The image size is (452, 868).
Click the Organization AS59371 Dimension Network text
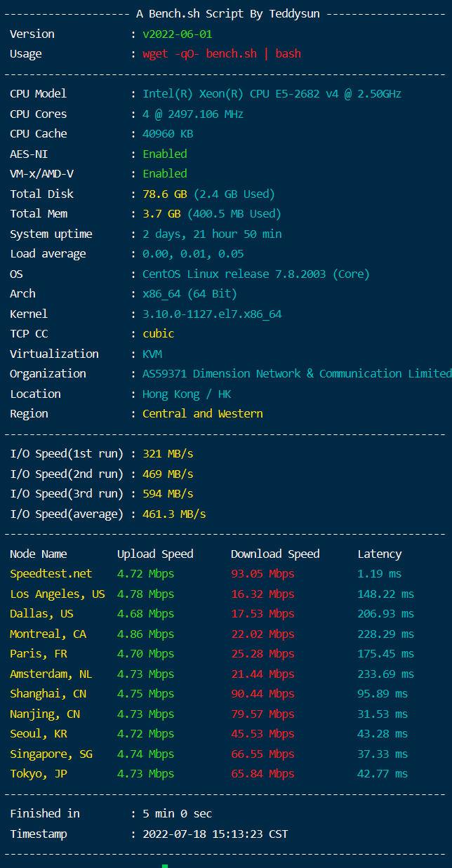click(x=297, y=373)
